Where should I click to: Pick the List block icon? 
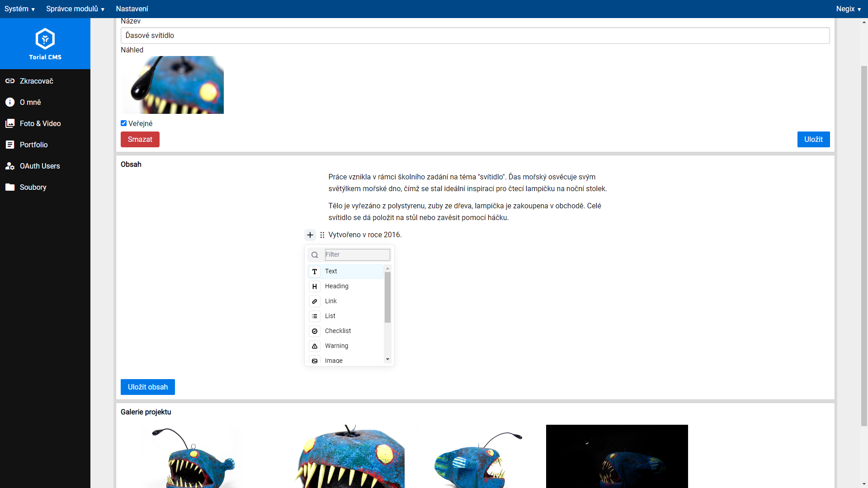click(x=315, y=316)
